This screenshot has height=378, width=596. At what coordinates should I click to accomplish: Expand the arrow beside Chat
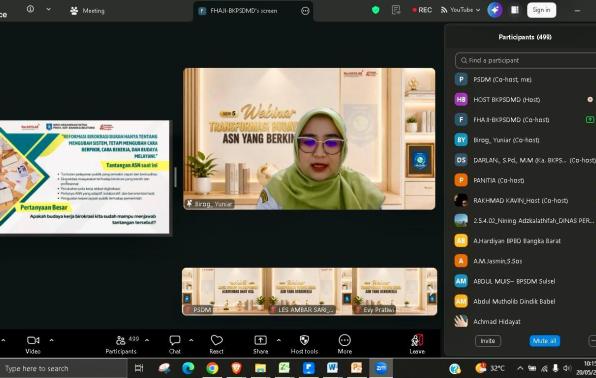pyautogui.click(x=191, y=340)
